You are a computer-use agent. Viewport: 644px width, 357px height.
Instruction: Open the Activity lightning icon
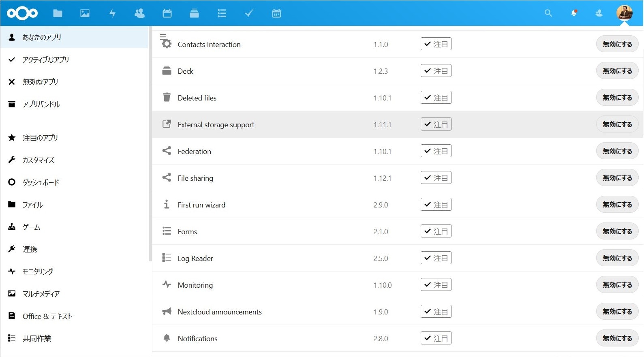(x=112, y=13)
